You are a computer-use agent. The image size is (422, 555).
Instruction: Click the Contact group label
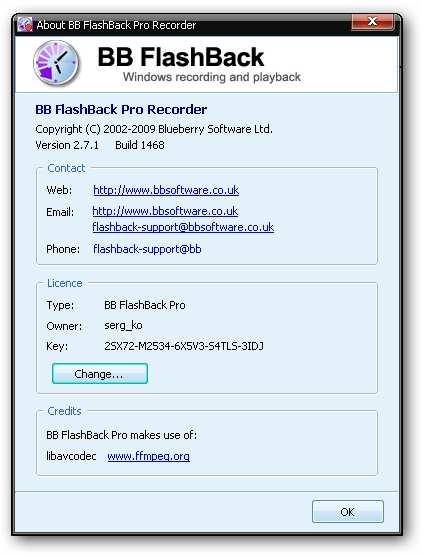pos(66,168)
